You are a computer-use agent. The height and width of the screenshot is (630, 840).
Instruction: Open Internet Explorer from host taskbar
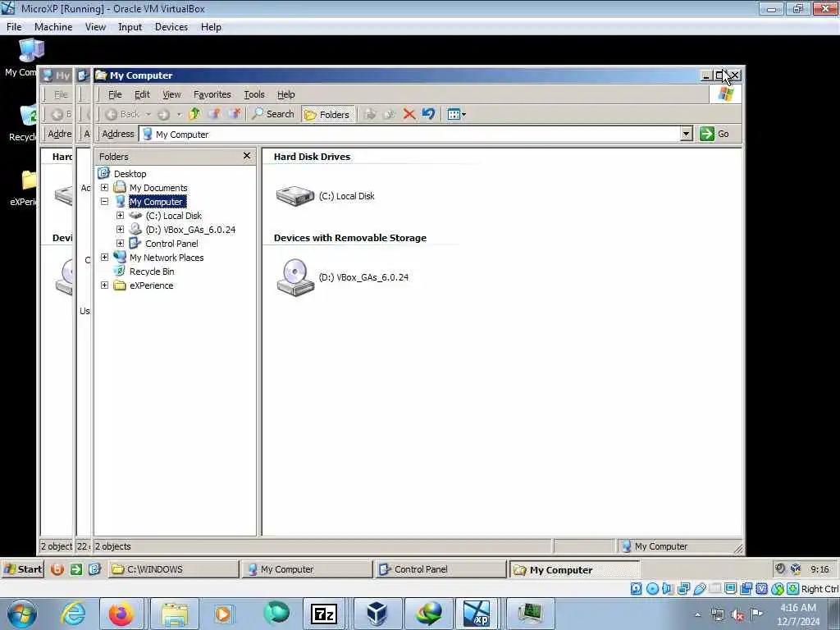click(73, 614)
